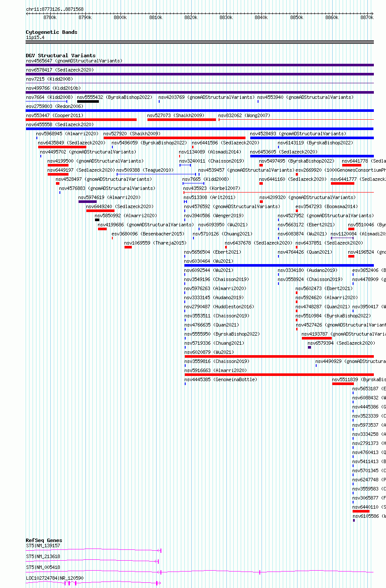Click the RefSeq Genes track title
The width and height of the screenshot is (386, 588).
pos(44,540)
